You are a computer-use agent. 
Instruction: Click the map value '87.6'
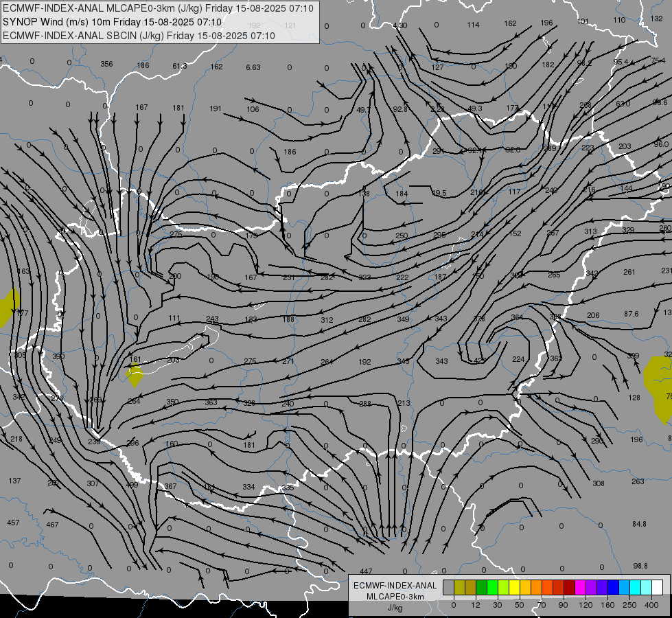tap(632, 314)
